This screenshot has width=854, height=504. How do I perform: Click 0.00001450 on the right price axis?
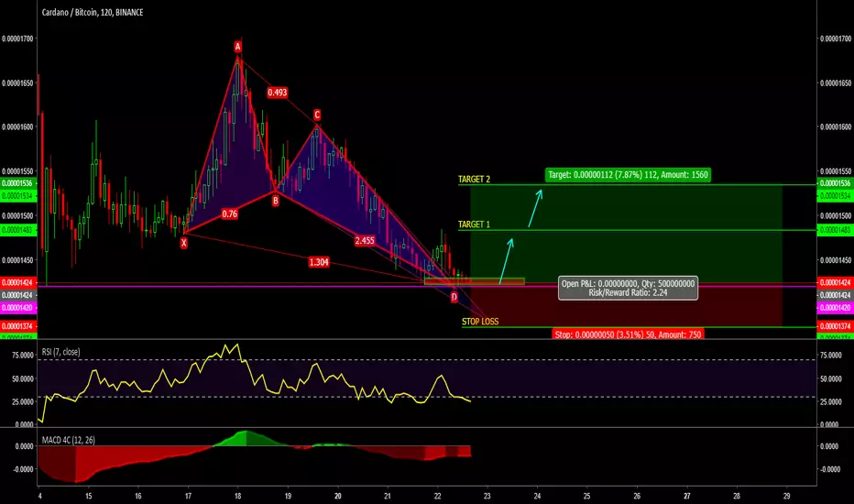click(836, 260)
